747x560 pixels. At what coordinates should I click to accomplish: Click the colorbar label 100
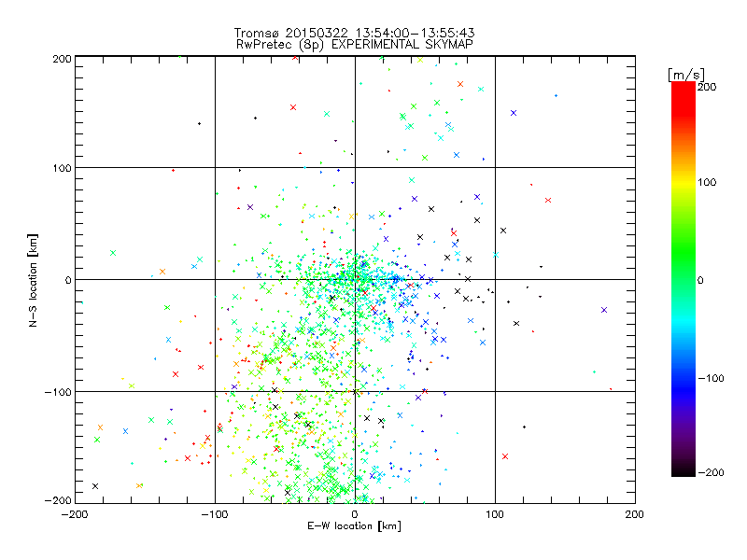click(707, 182)
